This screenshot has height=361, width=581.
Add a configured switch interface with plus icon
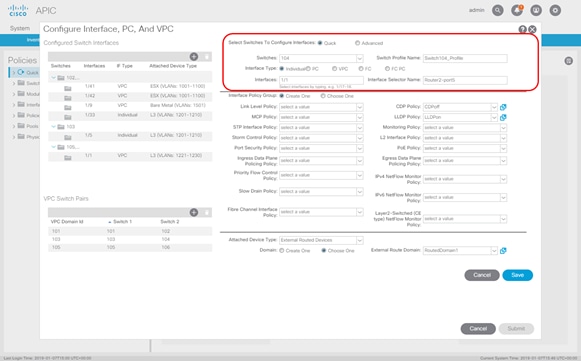tap(194, 56)
